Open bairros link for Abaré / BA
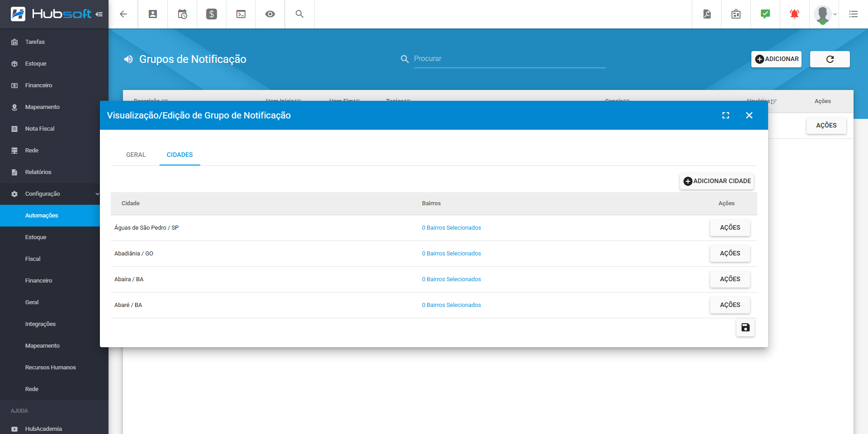 (452, 305)
